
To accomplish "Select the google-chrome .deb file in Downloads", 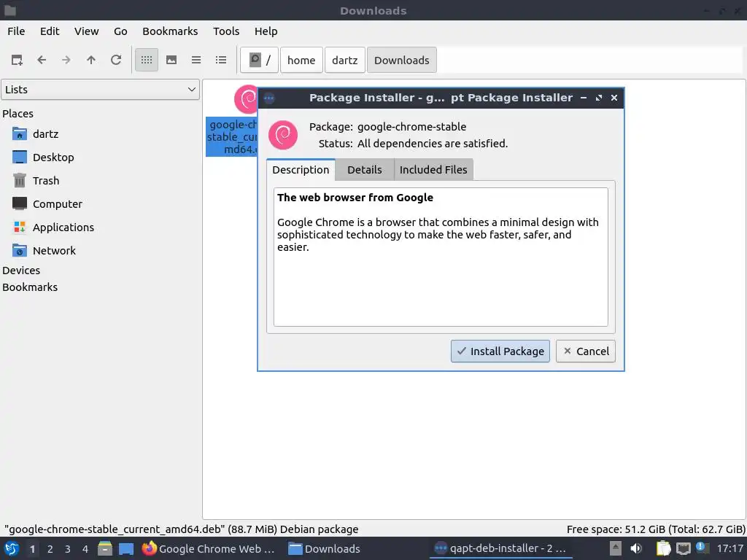I will [232, 121].
